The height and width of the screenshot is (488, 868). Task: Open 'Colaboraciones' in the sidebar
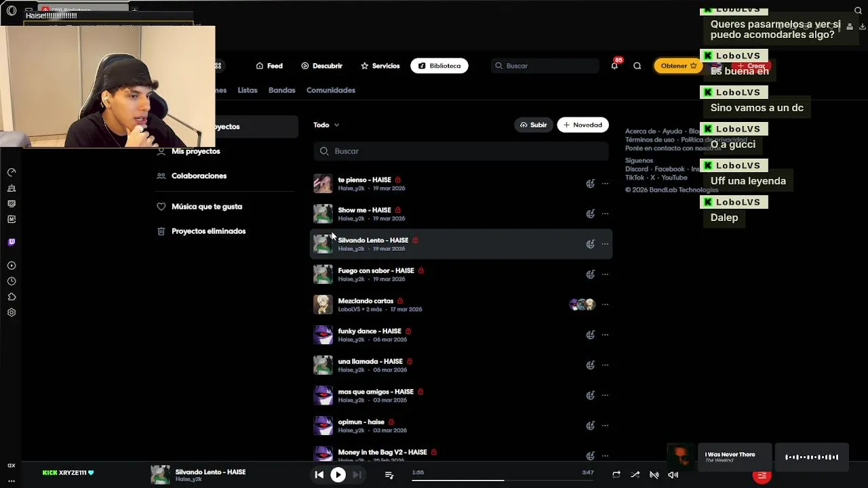[199, 176]
